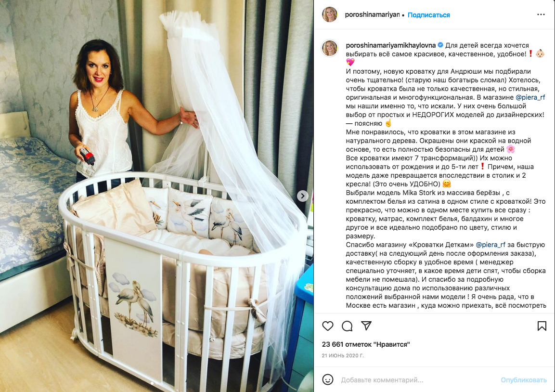Open poroshinamariyamikhaylovna caption username
Screen dimensions: 555x392
click(391, 45)
